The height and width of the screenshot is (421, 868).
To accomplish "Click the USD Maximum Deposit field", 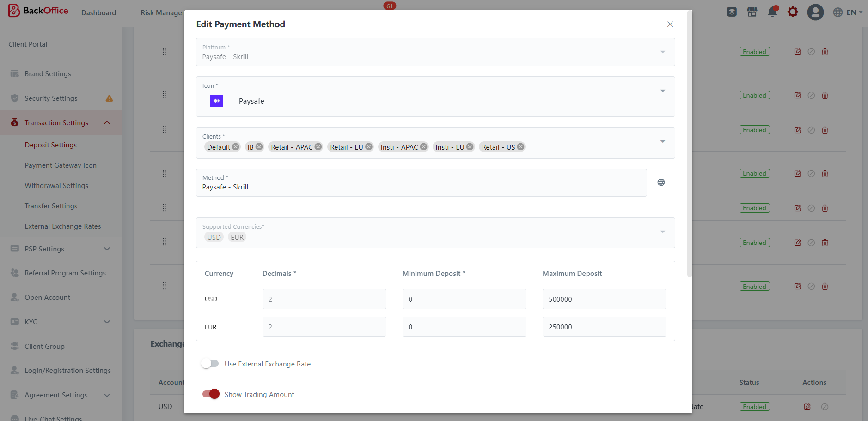I will [x=604, y=299].
